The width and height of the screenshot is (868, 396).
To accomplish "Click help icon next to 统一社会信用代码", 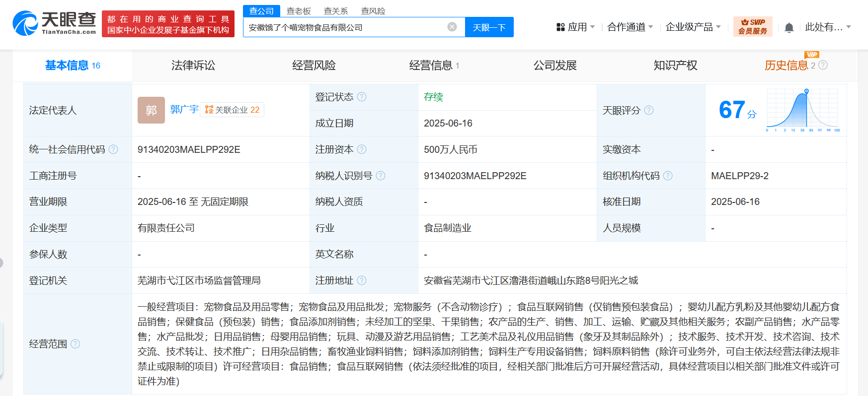I will click(113, 149).
